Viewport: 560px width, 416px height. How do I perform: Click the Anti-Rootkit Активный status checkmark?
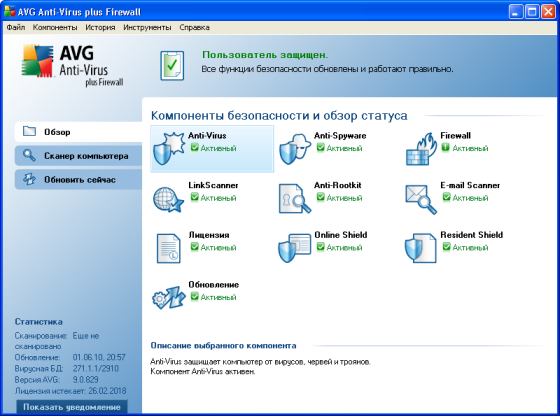(x=320, y=197)
